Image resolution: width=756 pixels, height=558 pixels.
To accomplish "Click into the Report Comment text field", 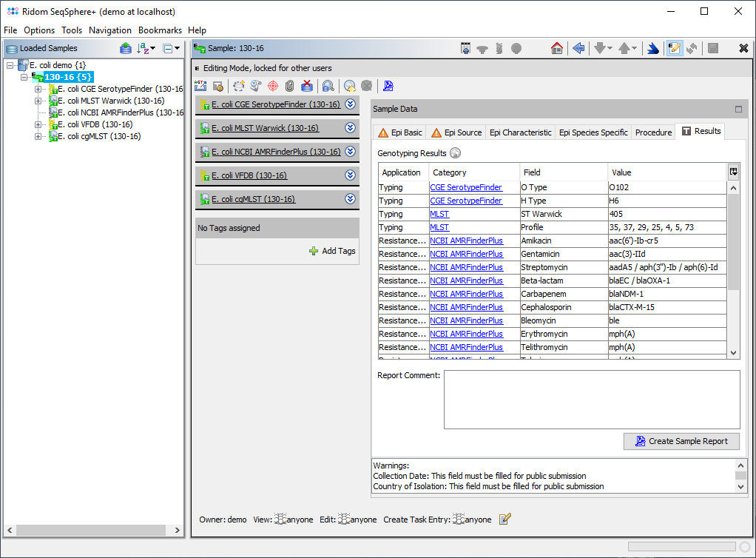I will tap(591, 400).
